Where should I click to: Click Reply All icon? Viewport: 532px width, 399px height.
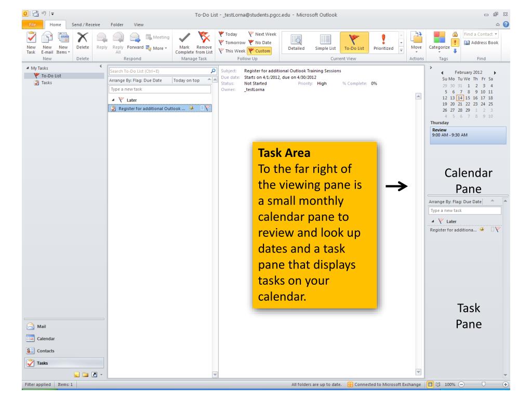118,43
